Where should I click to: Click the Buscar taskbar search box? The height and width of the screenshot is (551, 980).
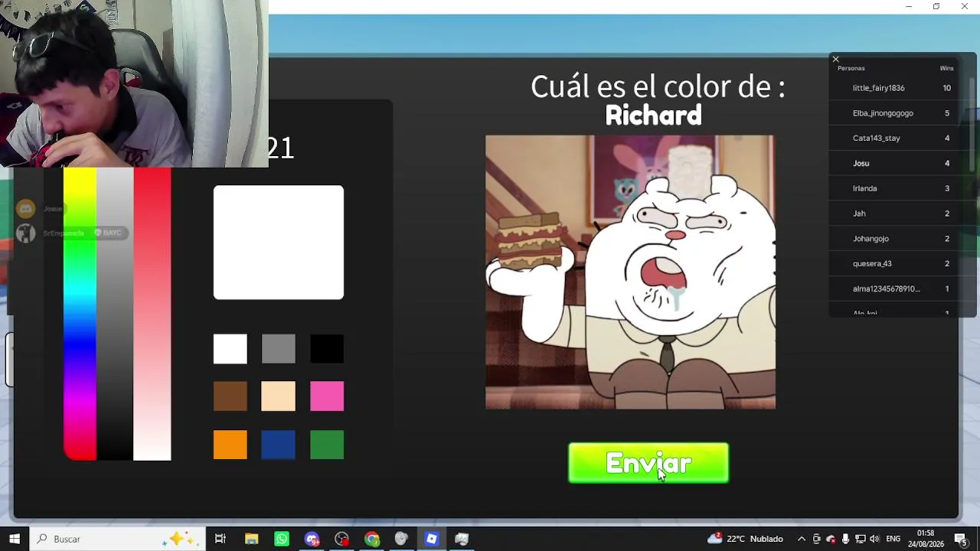click(x=117, y=539)
